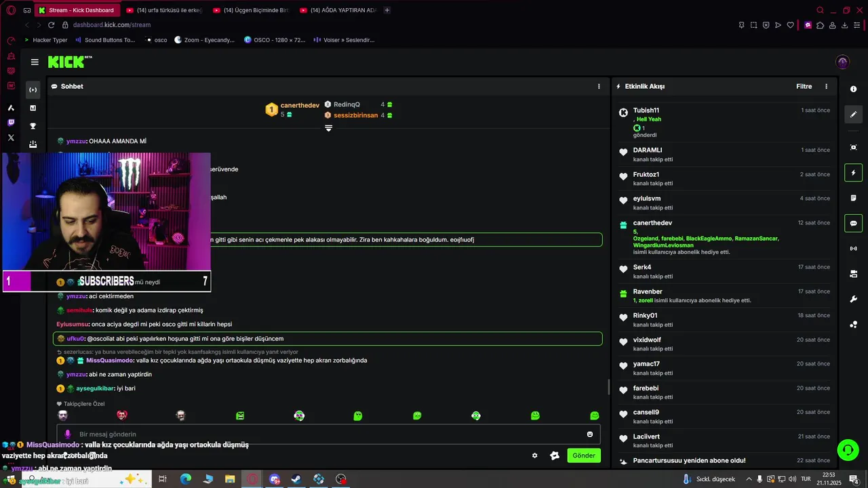Click the stream preview camera icon
This screenshot has width=868, height=488.
click(853, 147)
